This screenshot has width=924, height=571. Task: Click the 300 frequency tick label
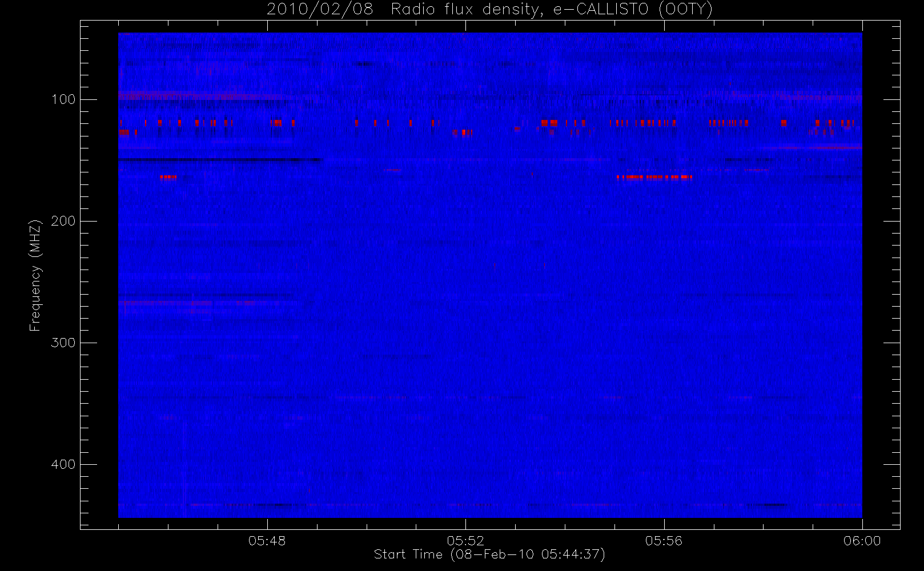point(63,343)
